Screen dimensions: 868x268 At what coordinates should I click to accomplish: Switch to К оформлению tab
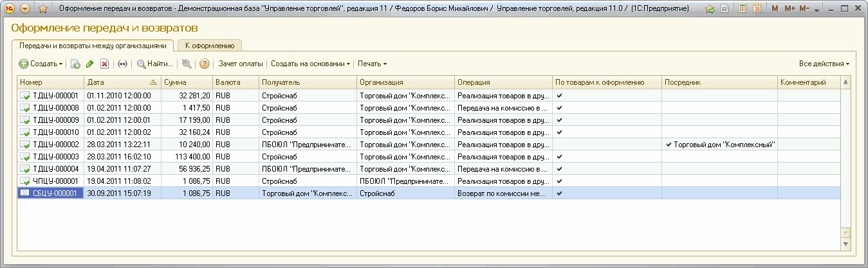pyautogui.click(x=210, y=46)
